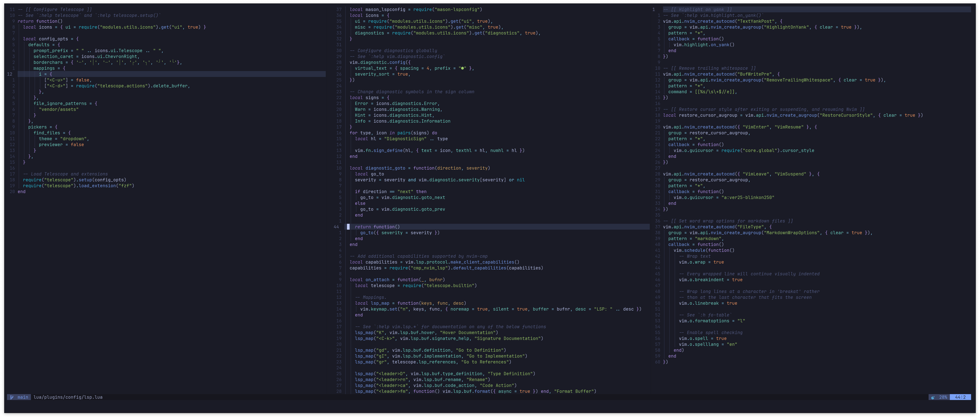The width and height of the screenshot is (980, 418).
Task: Click lsp_map("<leader>rn") Rename line
Action: [x=423, y=380]
